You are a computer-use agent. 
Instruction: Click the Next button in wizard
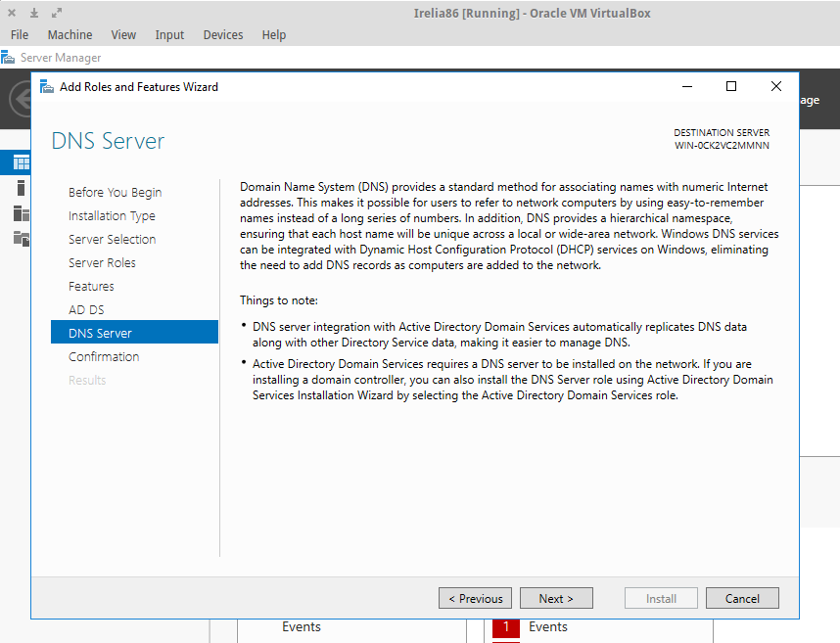click(x=556, y=598)
